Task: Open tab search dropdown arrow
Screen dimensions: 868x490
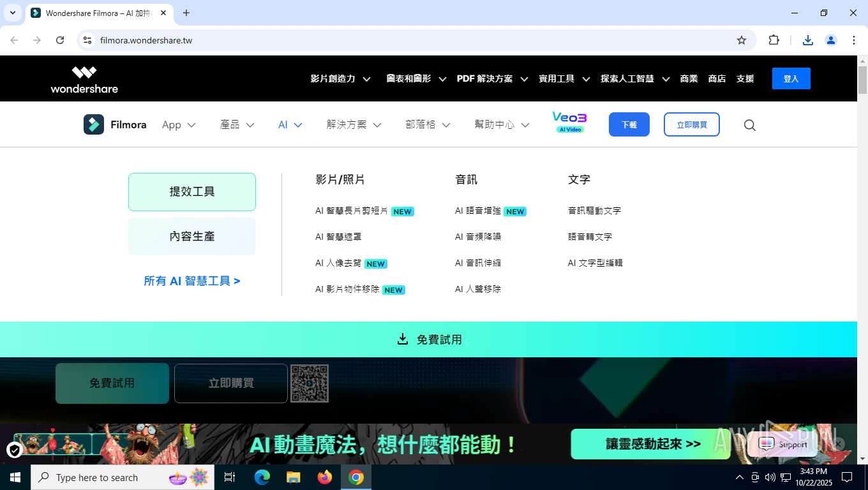Action: (12, 13)
